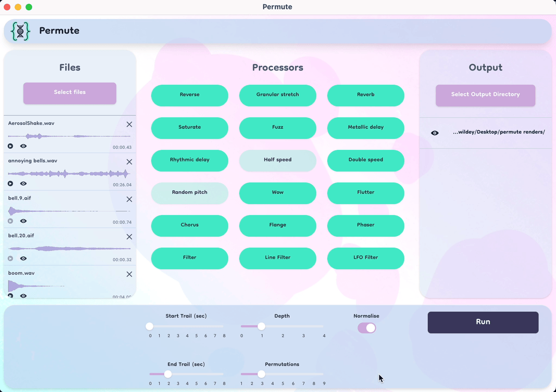Click the Permutations slider handle
556x392 pixels.
point(261,374)
